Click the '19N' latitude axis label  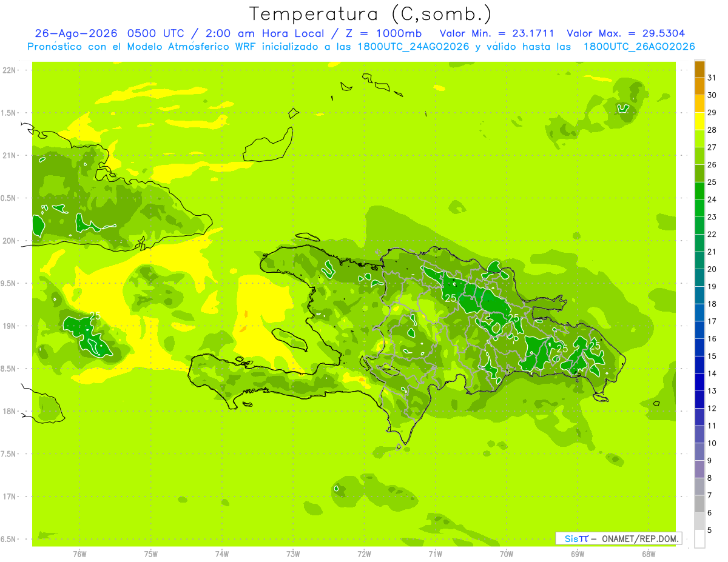[x=9, y=326]
